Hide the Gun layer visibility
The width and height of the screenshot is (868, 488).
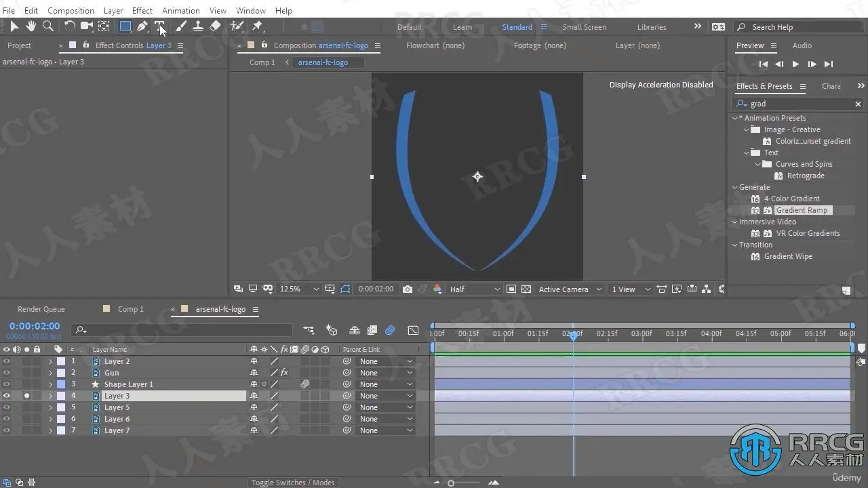coord(7,373)
